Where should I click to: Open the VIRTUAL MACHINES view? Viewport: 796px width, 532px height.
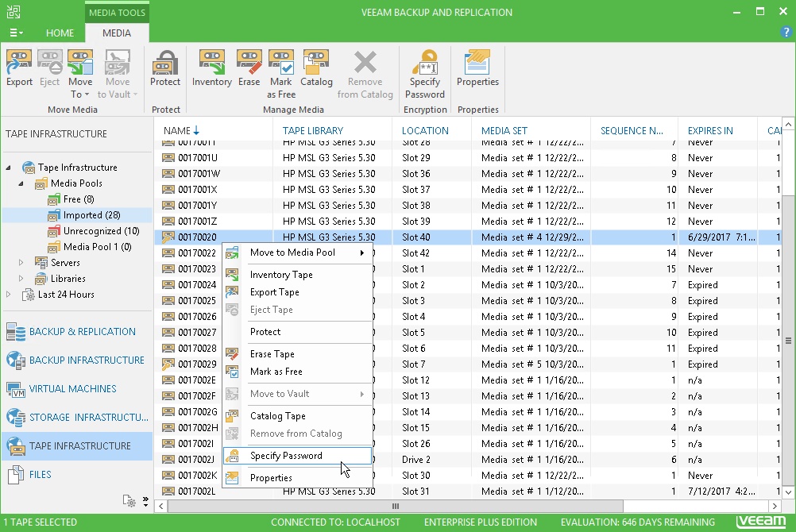click(76, 389)
